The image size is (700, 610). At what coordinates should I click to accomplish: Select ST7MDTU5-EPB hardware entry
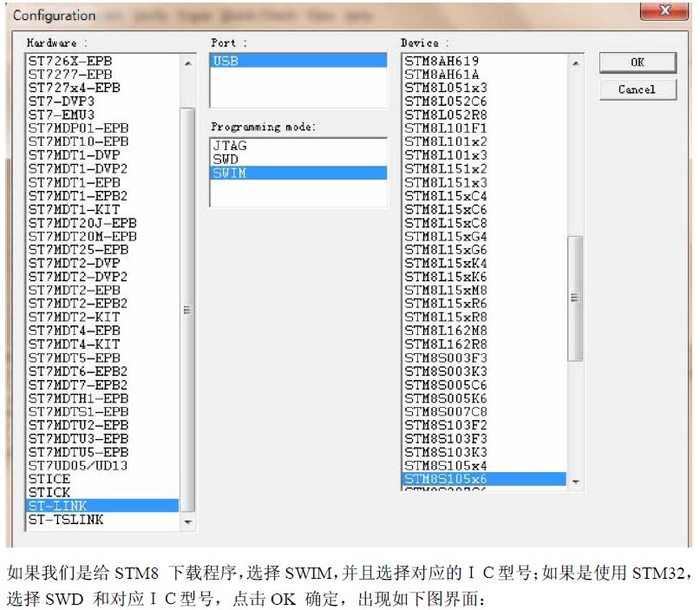click(x=102, y=452)
